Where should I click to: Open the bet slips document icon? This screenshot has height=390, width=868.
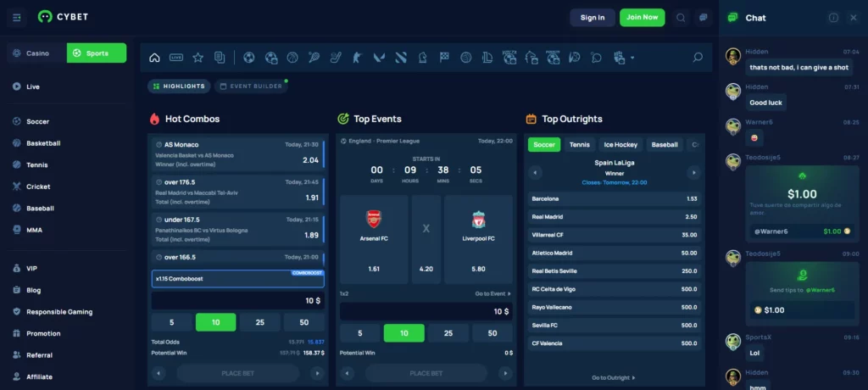coord(220,58)
